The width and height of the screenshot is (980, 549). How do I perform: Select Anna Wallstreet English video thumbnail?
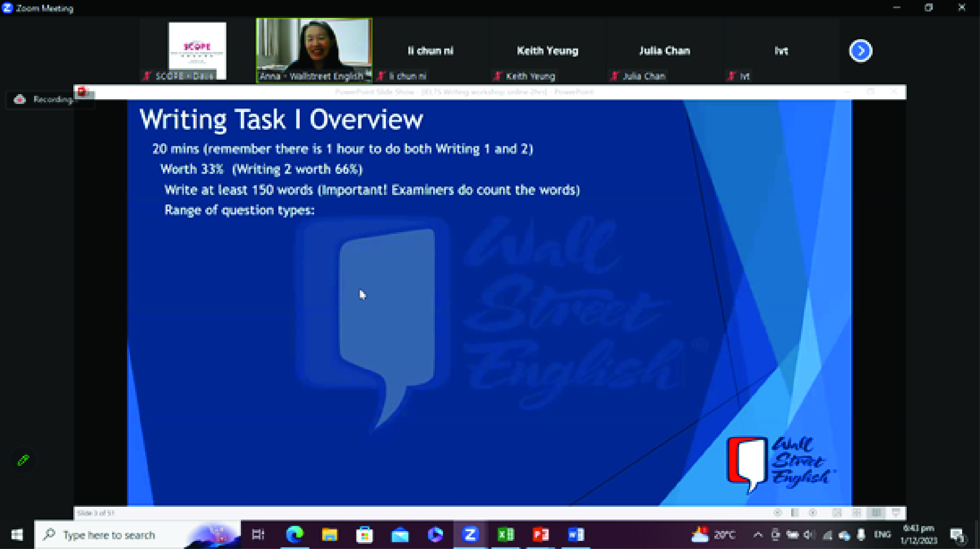[x=314, y=50]
